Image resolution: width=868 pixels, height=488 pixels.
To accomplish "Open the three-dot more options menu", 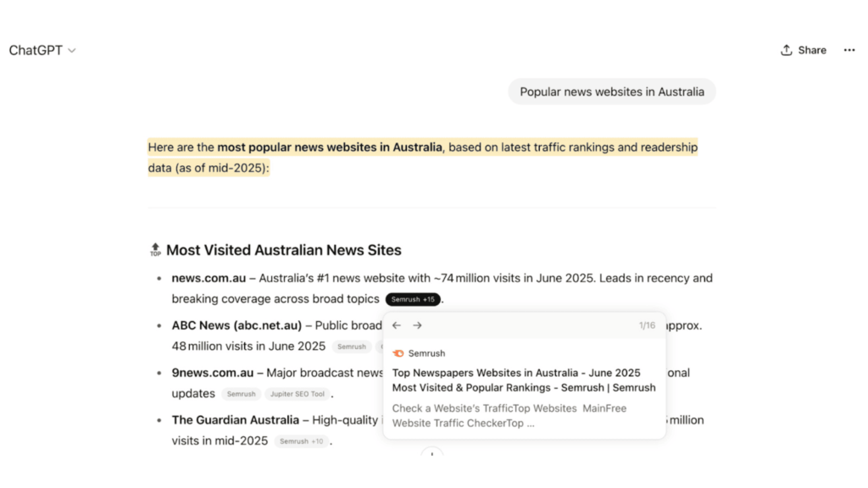I will pos(849,50).
